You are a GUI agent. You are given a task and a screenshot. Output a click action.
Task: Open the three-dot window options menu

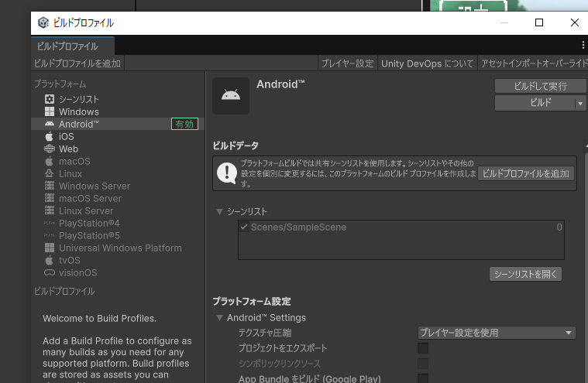(583, 46)
